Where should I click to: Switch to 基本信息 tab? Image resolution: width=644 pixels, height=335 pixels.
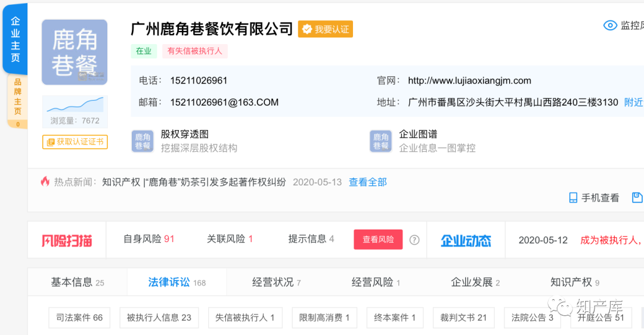click(78, 282)
